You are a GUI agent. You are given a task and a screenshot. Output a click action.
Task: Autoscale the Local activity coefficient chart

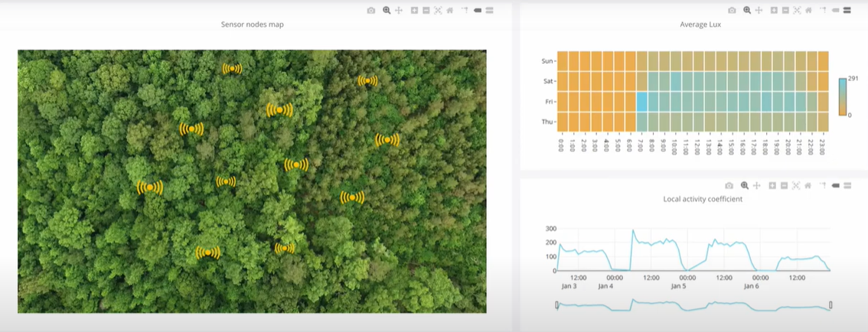click(x=796, y=186)
